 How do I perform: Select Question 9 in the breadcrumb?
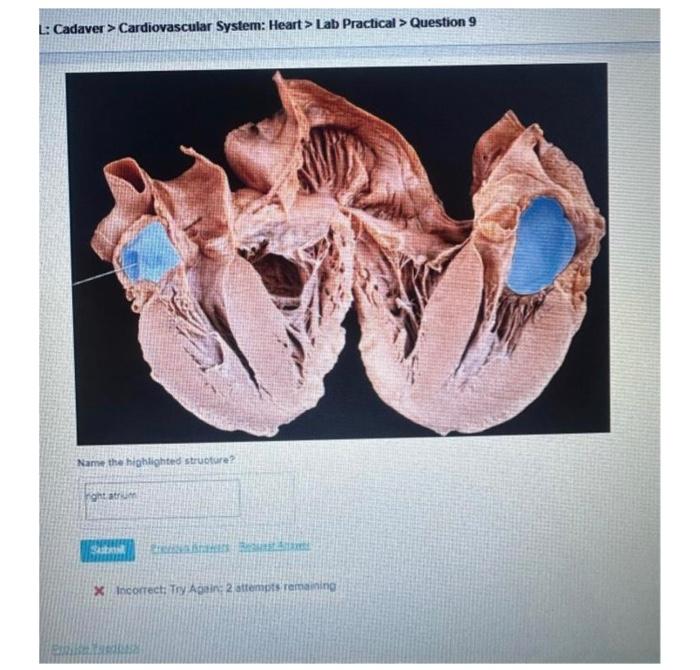tap(443, 22)
